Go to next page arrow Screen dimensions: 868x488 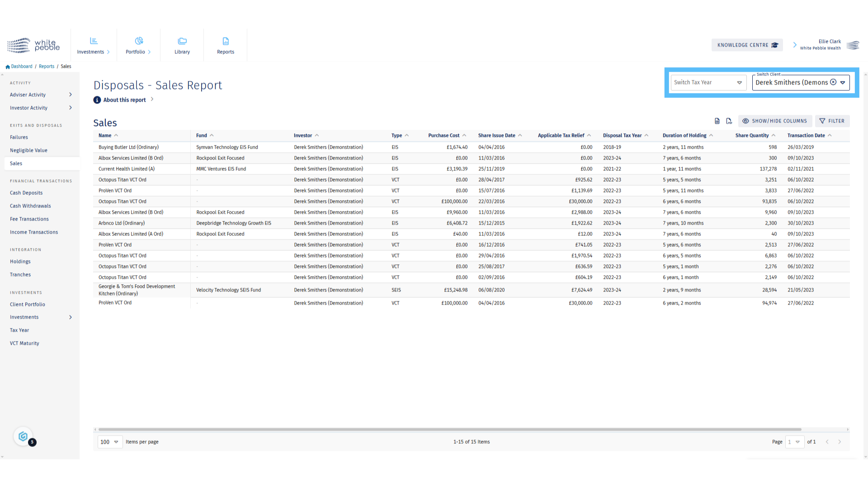click(x=840, y=442)
